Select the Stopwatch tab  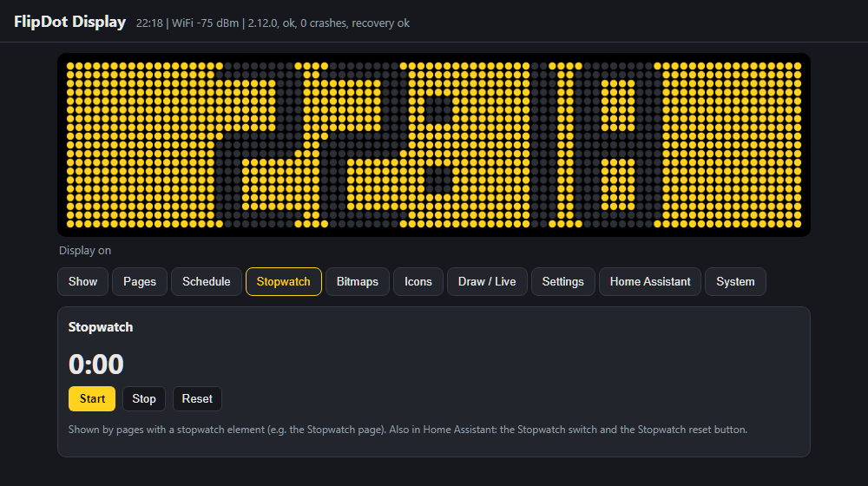[284, 281]
